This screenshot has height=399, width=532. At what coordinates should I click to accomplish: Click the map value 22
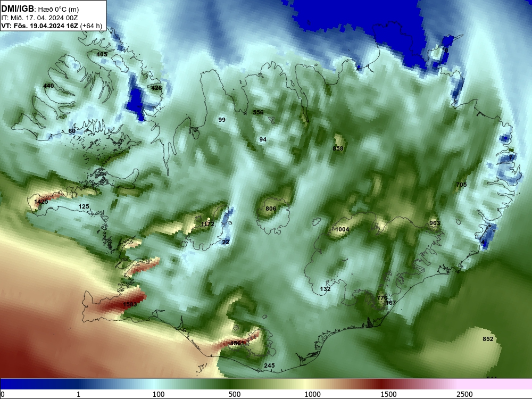226,242
